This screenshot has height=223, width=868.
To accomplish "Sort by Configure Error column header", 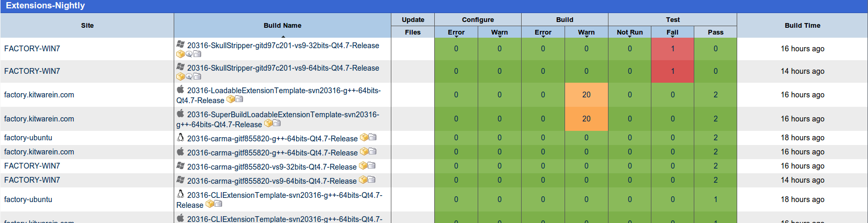I will click(x=456, y=32).
